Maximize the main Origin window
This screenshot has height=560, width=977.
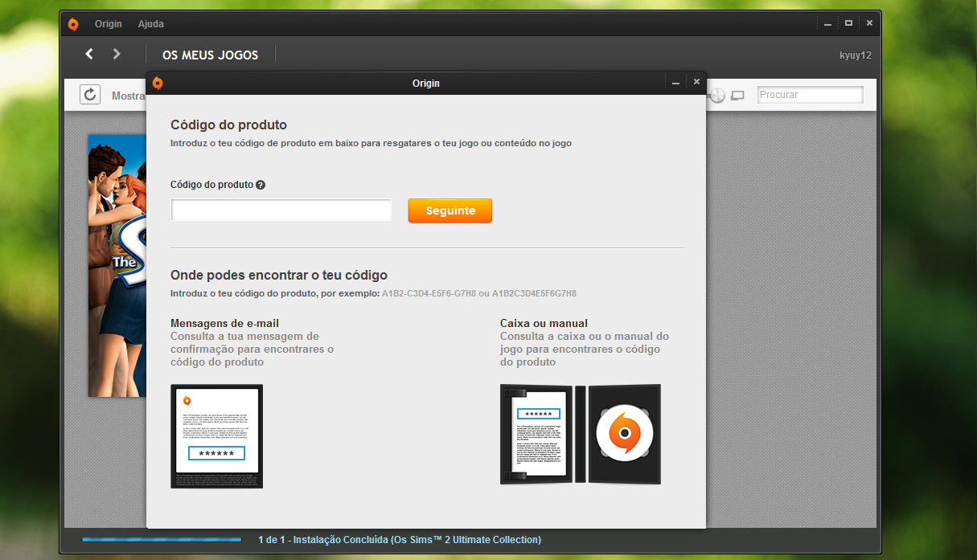(x=848, y=24)
